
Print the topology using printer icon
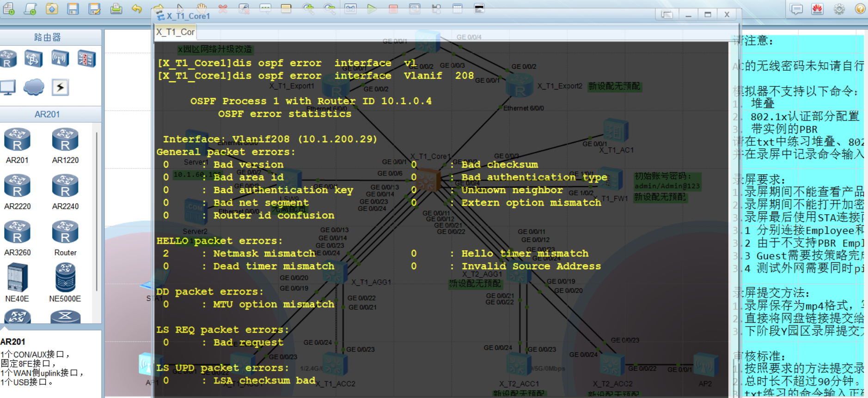point(116,8)
